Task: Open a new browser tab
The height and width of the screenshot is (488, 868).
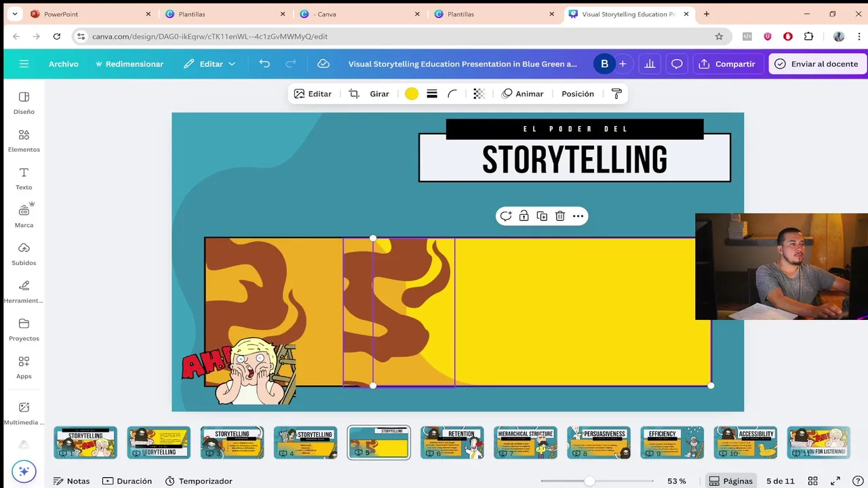Action: [707, 14]
